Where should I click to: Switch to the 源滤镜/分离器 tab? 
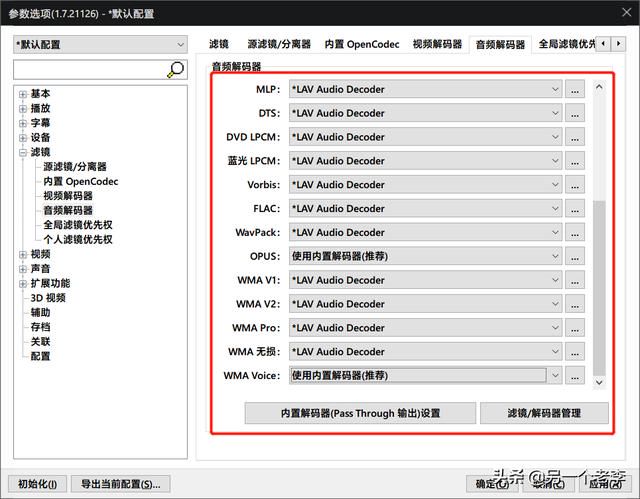tap(279, 44)
